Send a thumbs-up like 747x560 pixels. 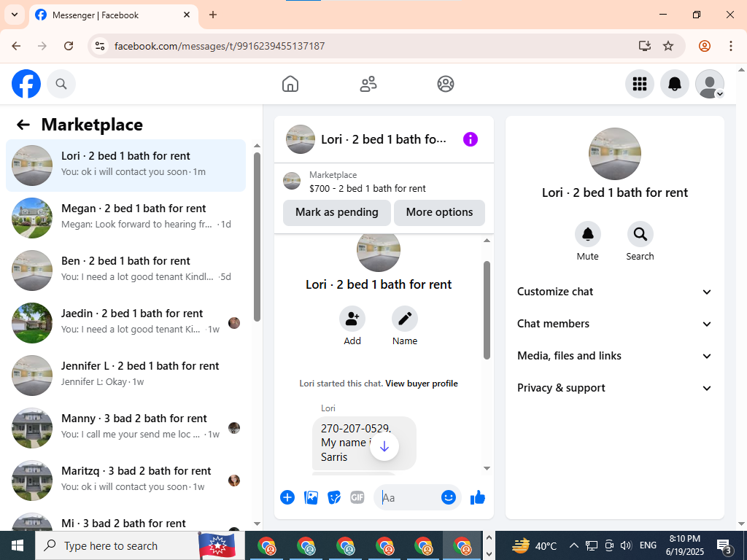(477, 497)
